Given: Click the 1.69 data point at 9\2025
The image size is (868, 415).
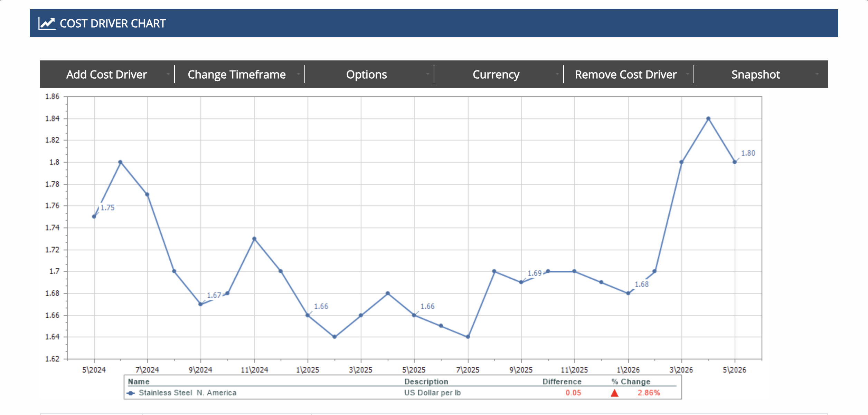Looking at the screenshot, I should (521, 282).
